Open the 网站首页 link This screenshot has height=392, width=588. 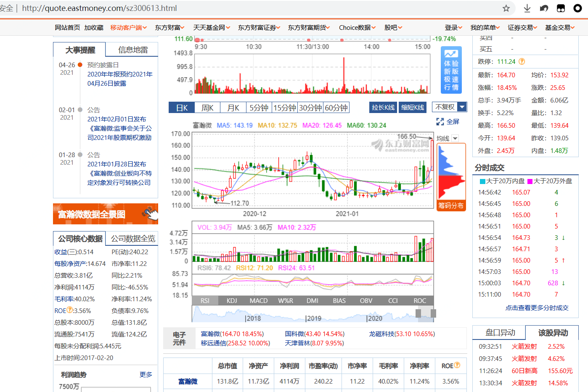(67, 28)
